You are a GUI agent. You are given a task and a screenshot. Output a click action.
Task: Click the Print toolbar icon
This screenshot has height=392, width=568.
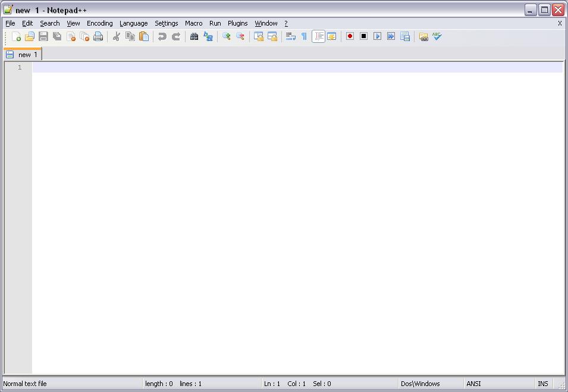pyautogui.click(x=98, y=36)
